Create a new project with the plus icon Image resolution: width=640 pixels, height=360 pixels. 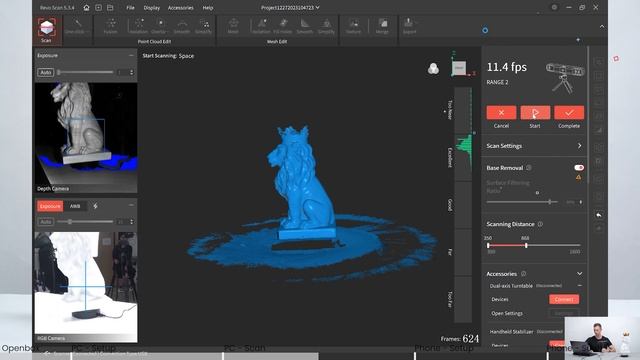(x=98, y=8)
